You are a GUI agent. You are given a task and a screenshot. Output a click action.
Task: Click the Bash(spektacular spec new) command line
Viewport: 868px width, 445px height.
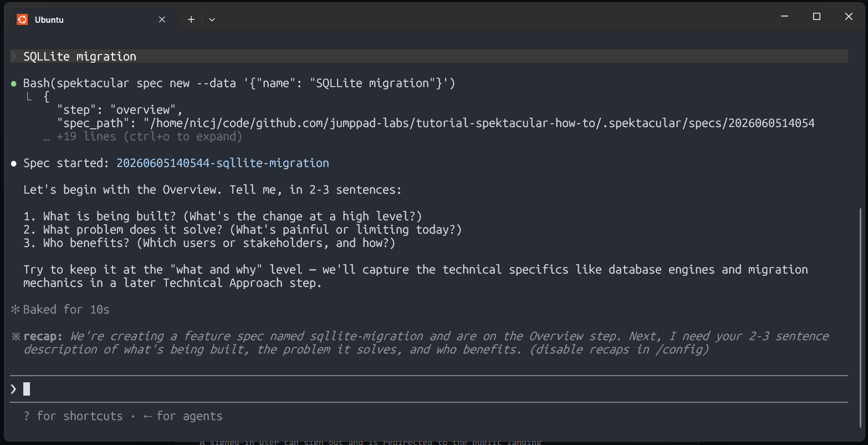point(239,83)
